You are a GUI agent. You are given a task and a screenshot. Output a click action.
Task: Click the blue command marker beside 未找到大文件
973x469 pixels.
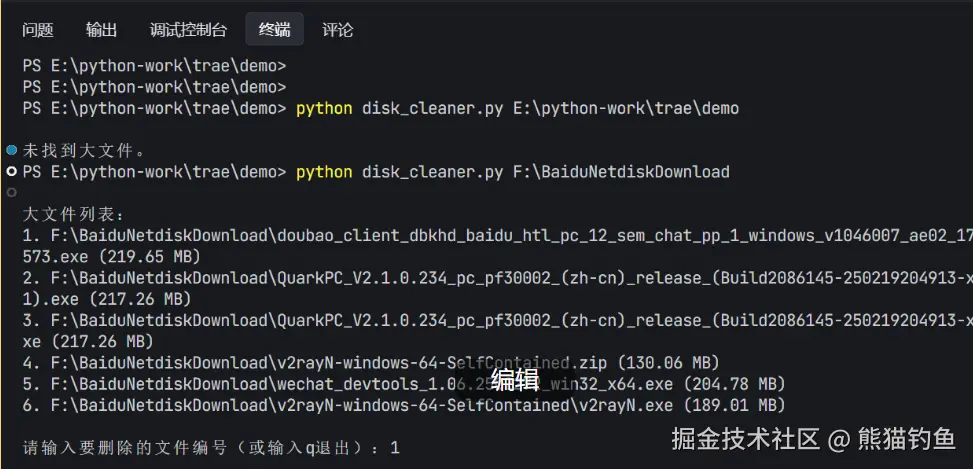[11, 150]
